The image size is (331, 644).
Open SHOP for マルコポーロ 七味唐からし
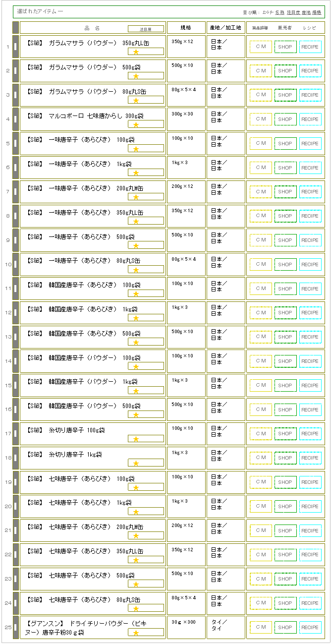(285, 119)
